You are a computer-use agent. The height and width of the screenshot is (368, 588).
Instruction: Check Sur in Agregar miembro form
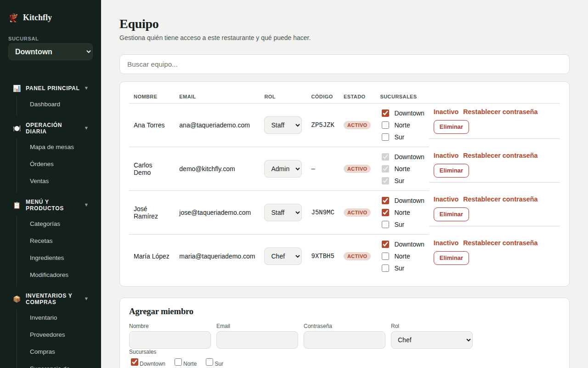point(209,362)
